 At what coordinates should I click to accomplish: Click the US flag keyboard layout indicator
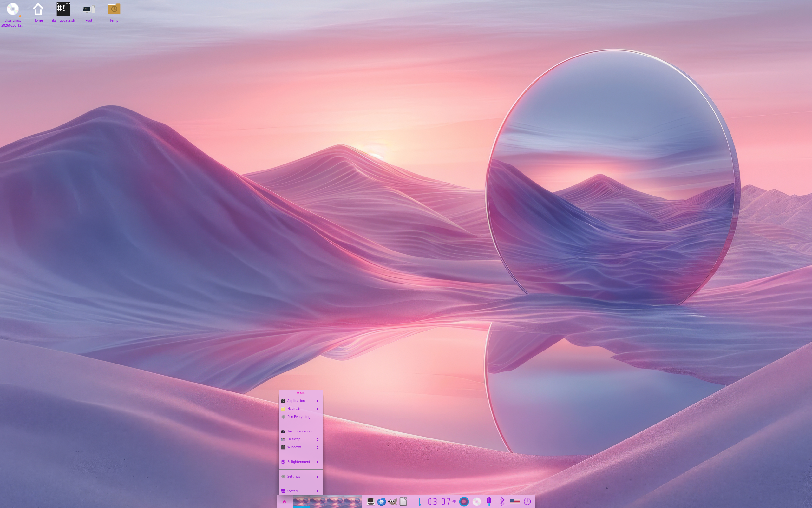pyautogui.click(x=515, y=502)
